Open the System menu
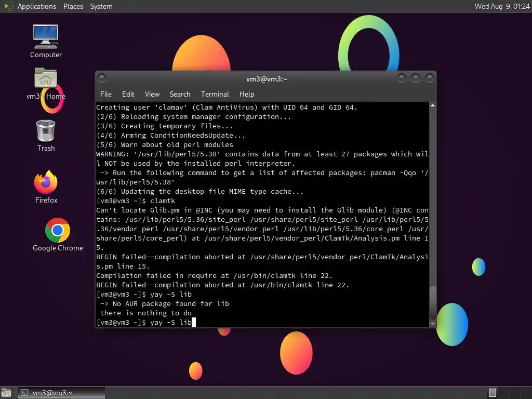Image resolution: width=532 pixels, height=399 pixels. point(101,6)
